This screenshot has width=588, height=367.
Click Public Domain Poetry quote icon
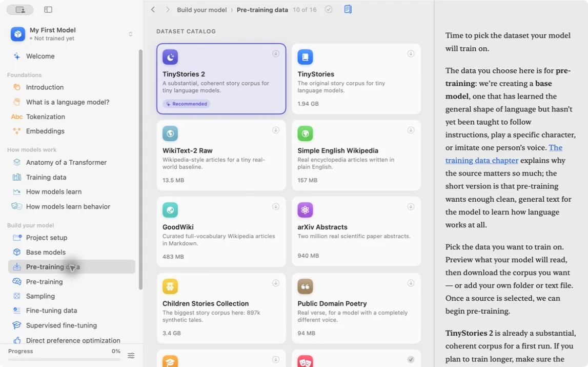pos(305,286)
